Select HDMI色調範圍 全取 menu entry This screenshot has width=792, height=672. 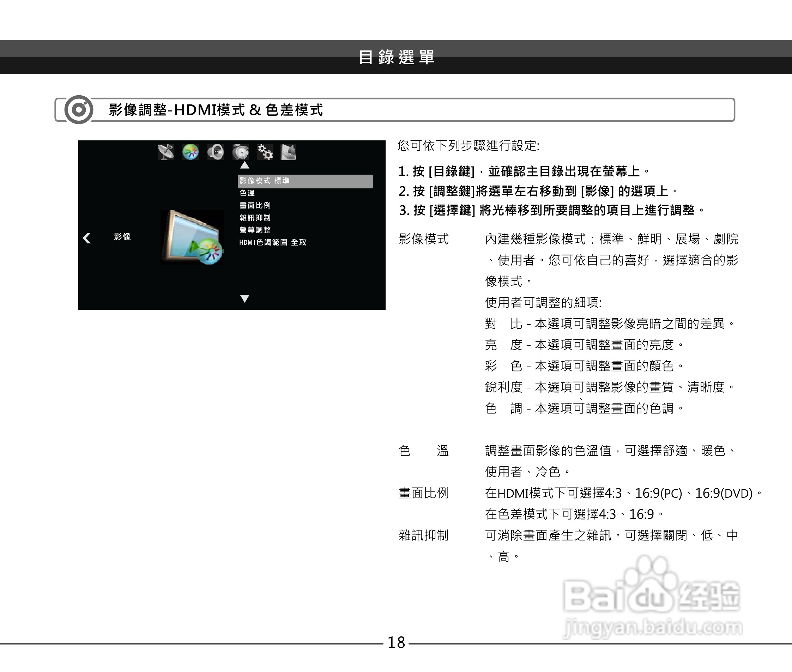[x=272, y=242]
